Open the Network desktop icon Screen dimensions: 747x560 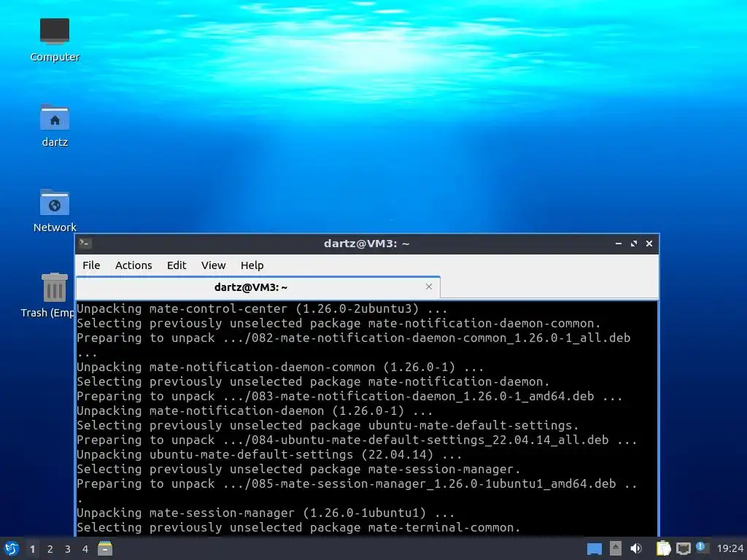tap(54, 211)
